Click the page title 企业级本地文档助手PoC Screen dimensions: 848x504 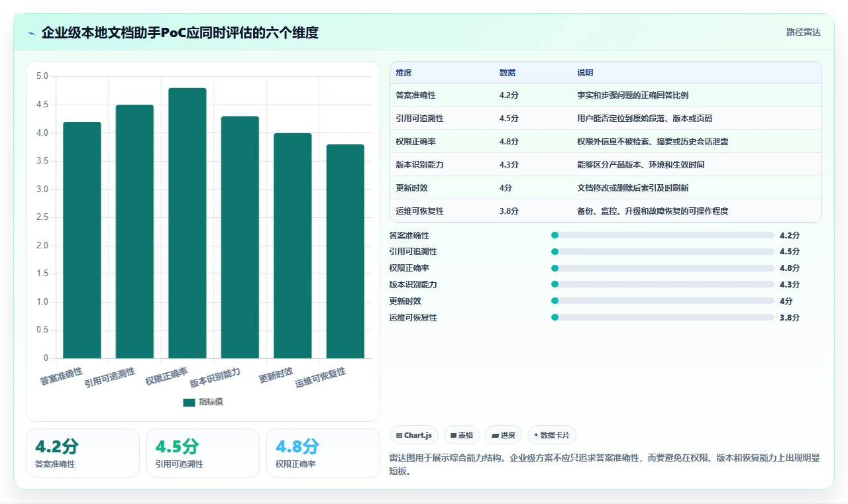(x=180, y=32)
